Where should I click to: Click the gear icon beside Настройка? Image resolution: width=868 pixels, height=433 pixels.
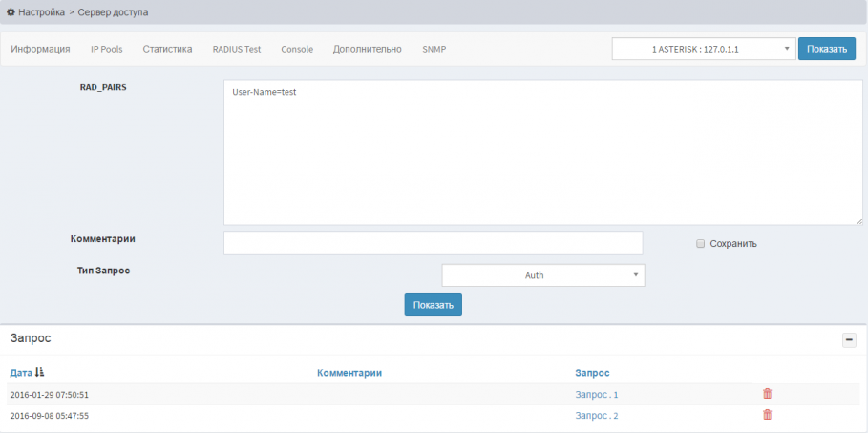(11, 11)
